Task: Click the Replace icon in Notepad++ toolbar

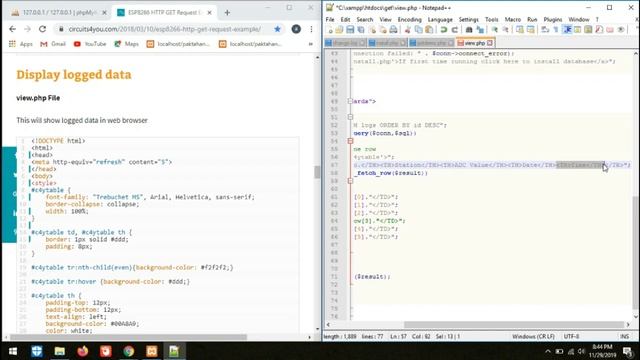Action: pos(480,29)
